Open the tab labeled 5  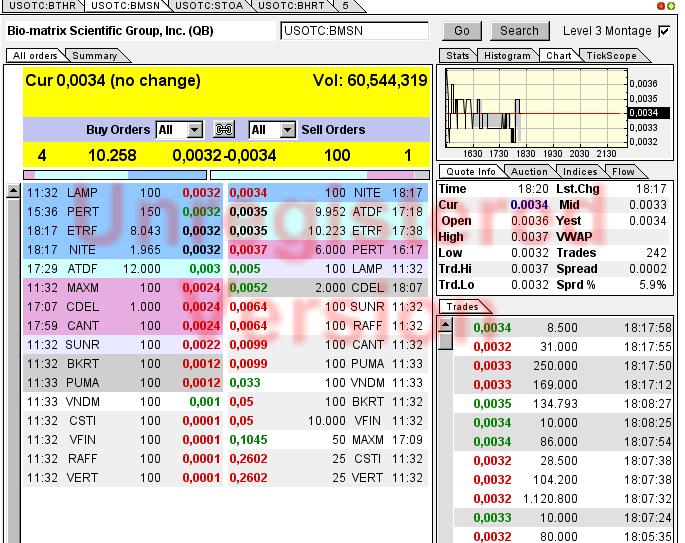tap(346, 6)
